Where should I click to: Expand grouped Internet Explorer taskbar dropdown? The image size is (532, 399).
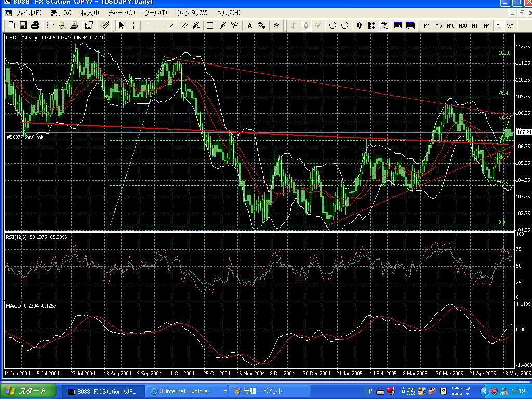click(x=225, y=391)
